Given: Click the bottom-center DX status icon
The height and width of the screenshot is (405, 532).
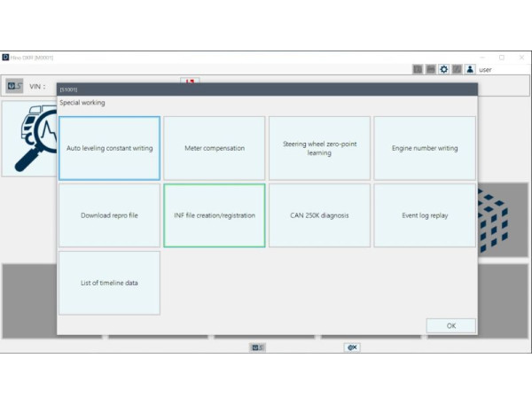Looking at the screenshot, I should click(257, 347).
